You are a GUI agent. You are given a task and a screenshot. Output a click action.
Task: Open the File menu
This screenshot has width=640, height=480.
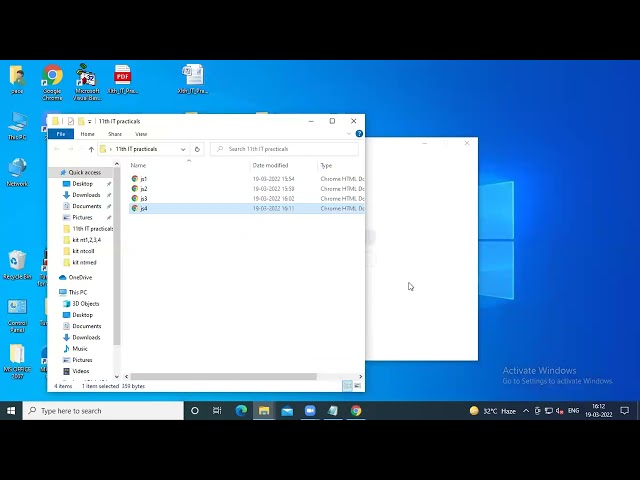(61, 133)
